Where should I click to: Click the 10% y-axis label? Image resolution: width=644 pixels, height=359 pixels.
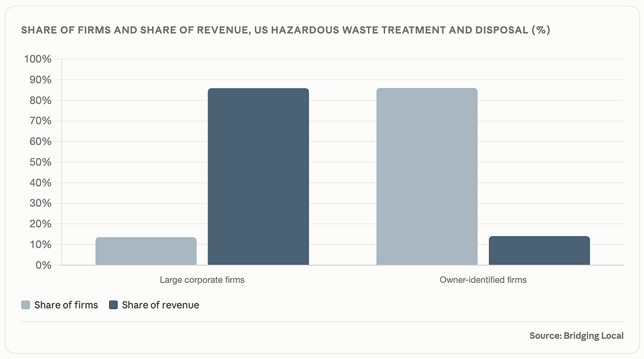40,245
